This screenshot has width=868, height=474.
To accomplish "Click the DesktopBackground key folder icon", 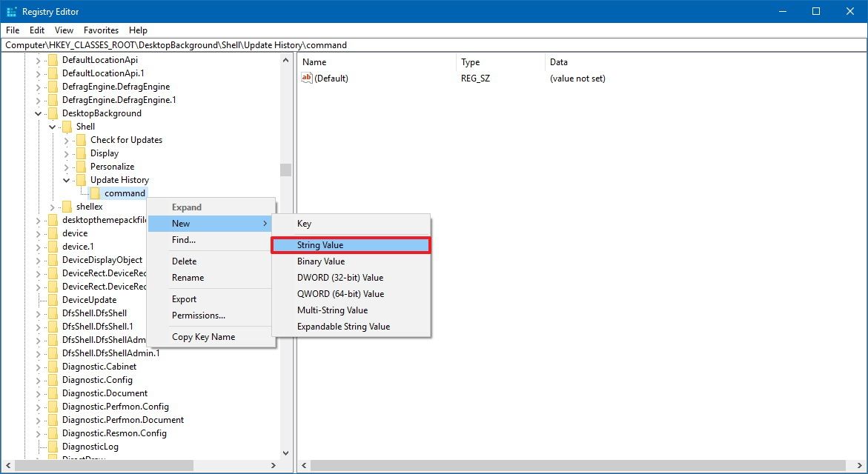I will 53,113.
